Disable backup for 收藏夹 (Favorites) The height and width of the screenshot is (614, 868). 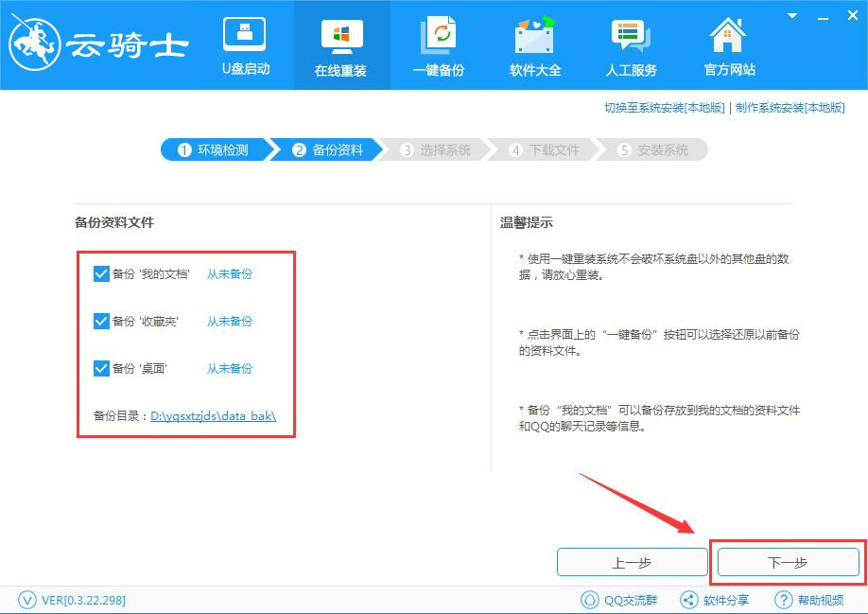[101, 321]
